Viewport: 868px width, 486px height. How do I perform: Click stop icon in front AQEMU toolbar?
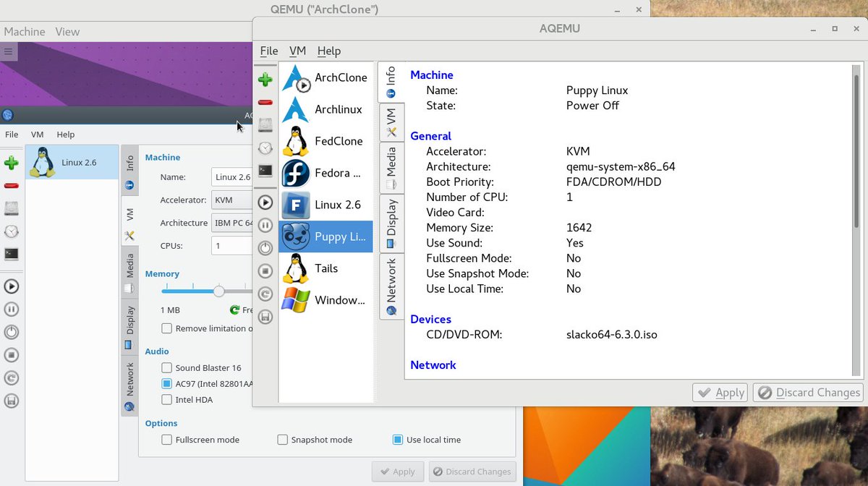point(265,271)
